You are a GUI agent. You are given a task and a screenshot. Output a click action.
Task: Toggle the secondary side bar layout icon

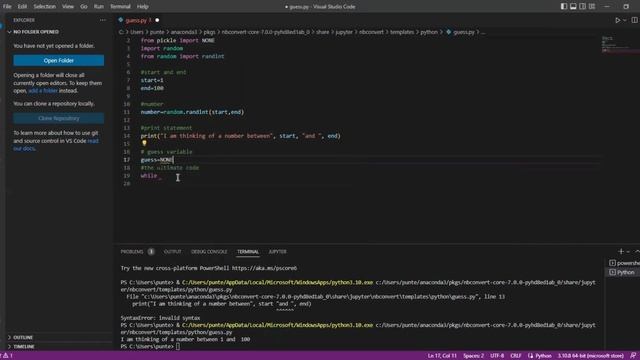coord(582,7)
